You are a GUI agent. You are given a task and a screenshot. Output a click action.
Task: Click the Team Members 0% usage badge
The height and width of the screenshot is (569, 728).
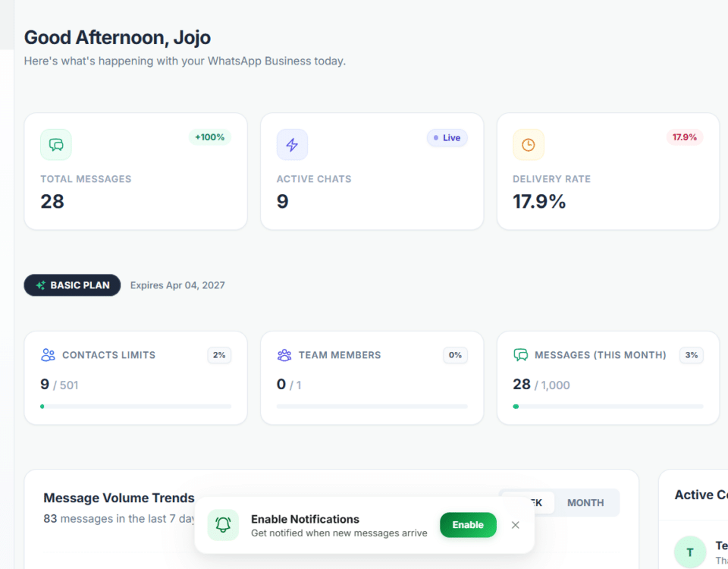pos(455,355)
